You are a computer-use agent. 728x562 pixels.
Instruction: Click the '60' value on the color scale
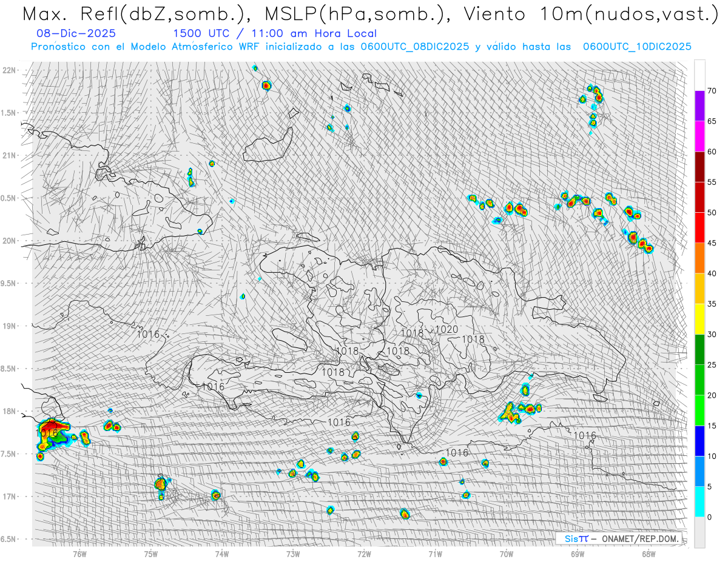(x=712, y=152)
